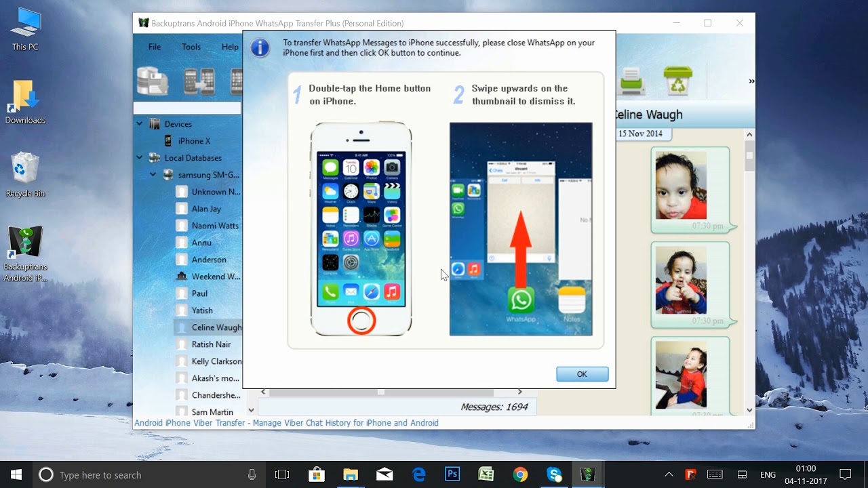868x488 pixels.
Task: Open the Downloads desktop folder
Action: coord(25,102)
